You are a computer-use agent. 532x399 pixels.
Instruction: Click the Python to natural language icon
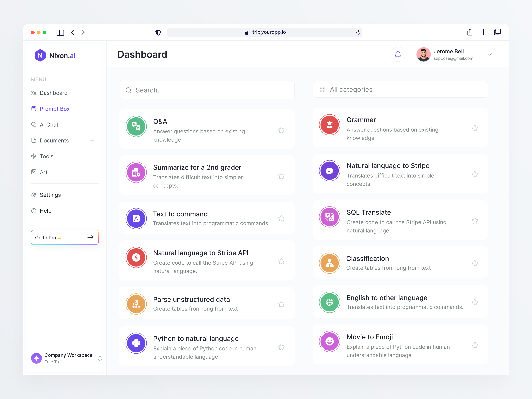(136, 343)
